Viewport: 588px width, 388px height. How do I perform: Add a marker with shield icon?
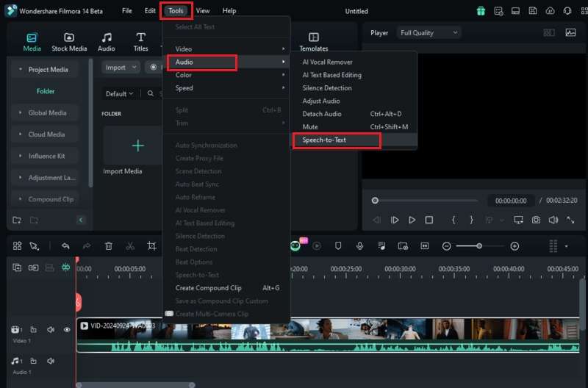pos(338,246)
